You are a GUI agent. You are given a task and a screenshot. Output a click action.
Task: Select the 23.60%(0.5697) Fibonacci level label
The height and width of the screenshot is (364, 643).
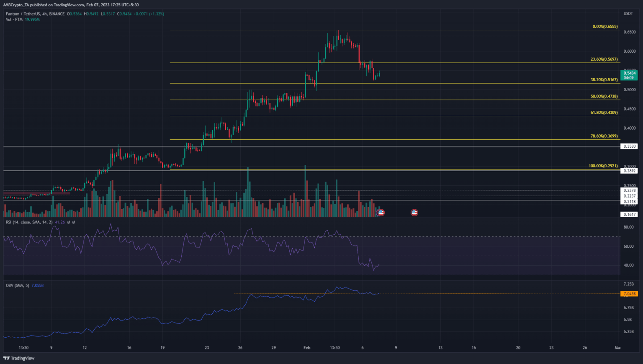pos(604,59)
